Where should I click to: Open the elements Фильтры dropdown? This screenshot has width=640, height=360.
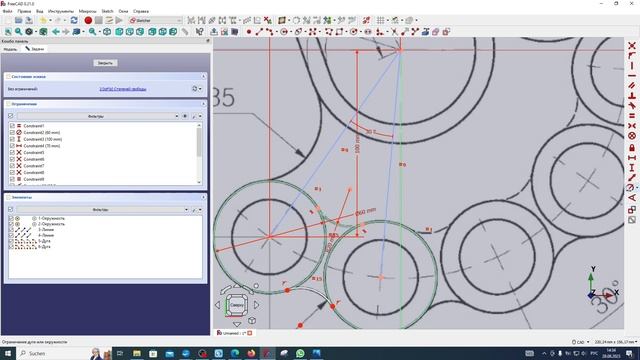pos(102,209)
